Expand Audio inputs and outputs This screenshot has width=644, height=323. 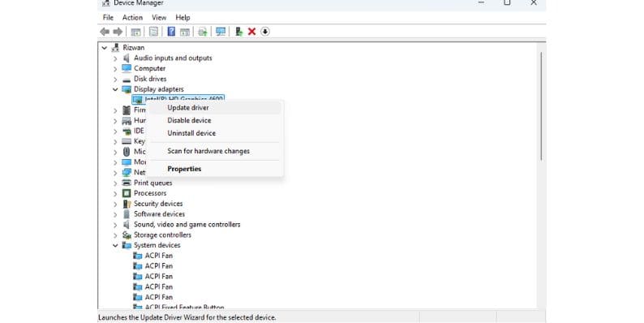pyautogui.click(x=115, y=58)
